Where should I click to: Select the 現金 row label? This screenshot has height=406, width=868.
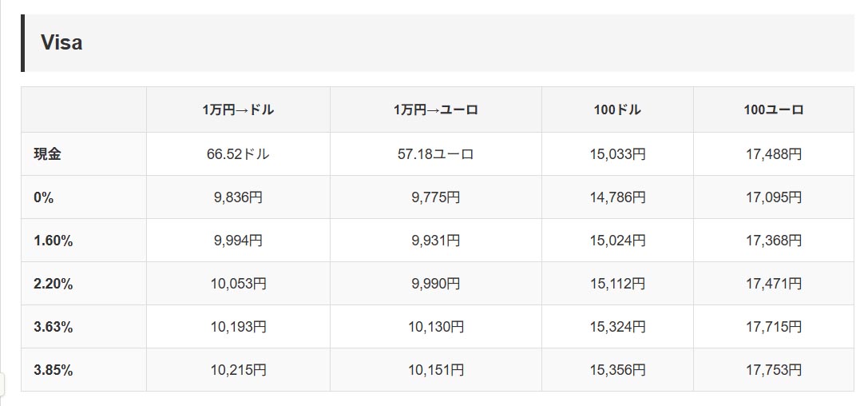47,154
